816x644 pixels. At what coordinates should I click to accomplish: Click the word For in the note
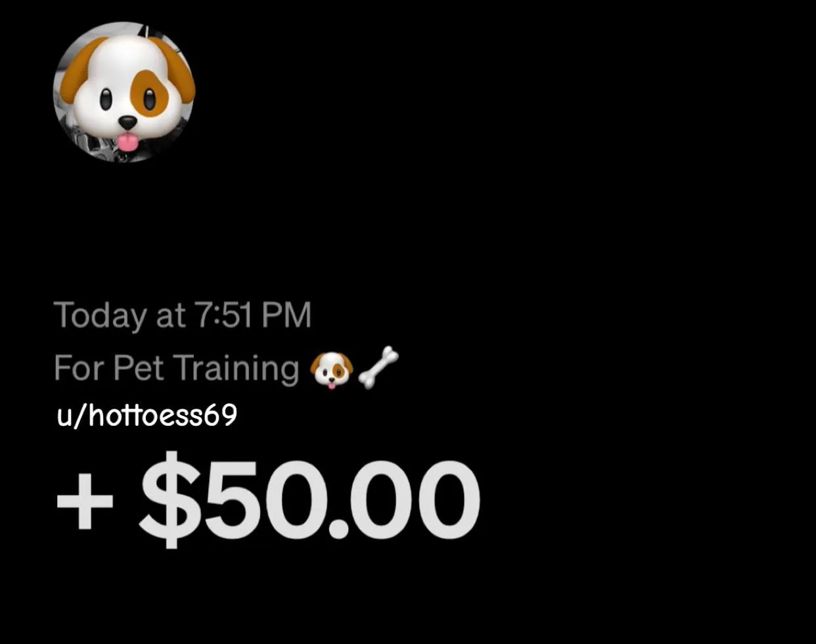79,367
